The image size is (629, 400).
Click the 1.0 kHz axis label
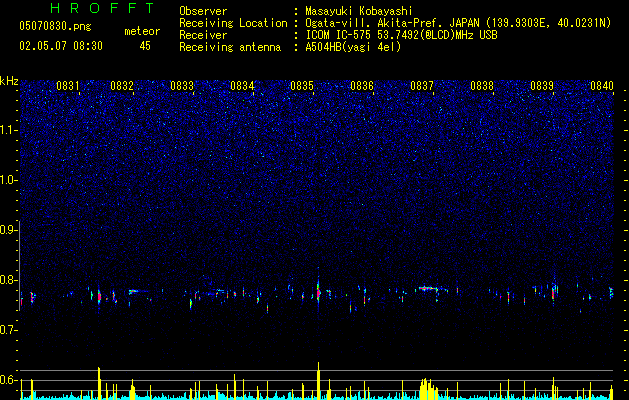[x=8, y=180]
